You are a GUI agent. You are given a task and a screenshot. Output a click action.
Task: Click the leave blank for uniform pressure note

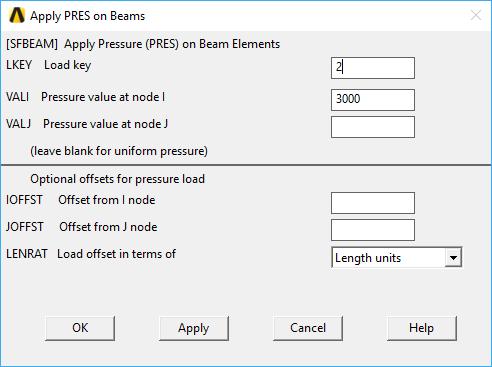tap(119, 151)
